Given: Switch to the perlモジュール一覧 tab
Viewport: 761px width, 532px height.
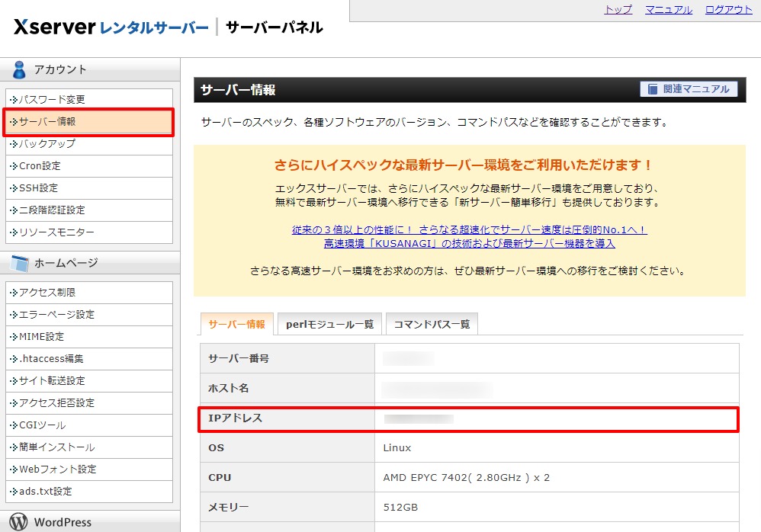Looking at the screenshot, I should coord(329,324).
